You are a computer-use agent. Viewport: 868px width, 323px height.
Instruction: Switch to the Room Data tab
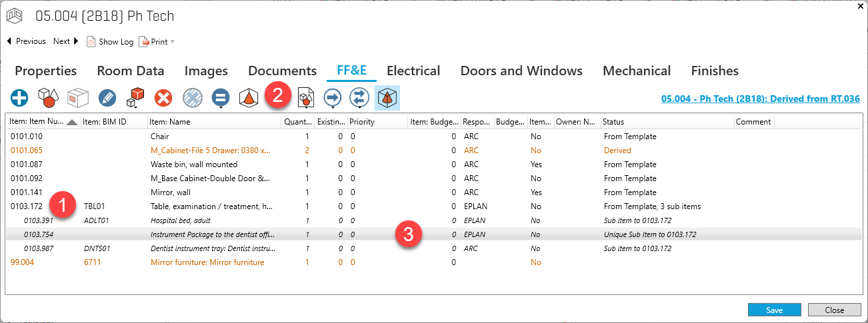pos(131,71)
